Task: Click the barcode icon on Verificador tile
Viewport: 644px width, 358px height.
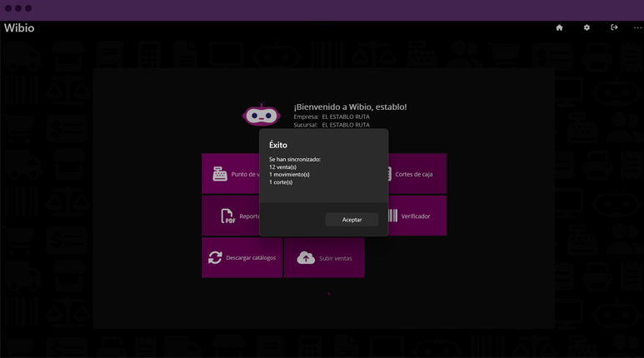Action: click(x=392, y=216)
